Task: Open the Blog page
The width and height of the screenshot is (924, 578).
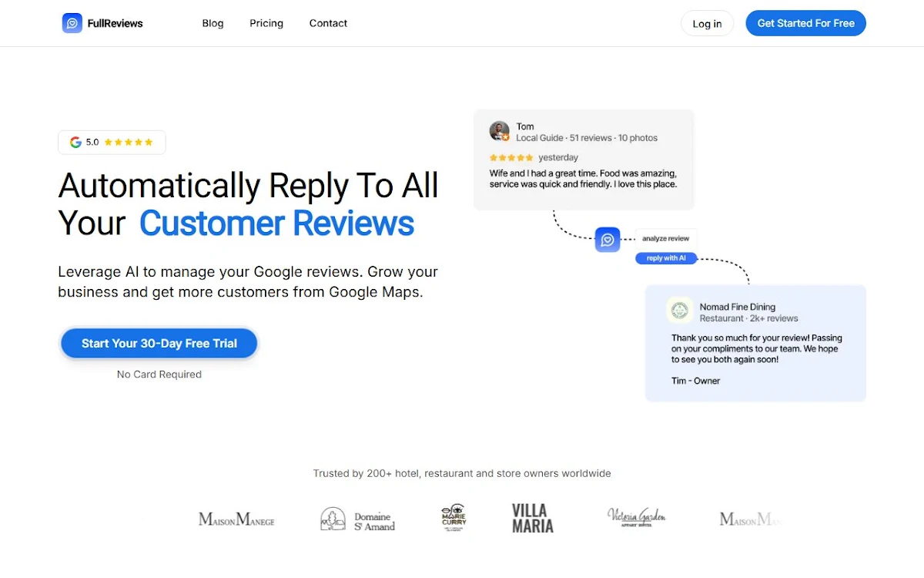Action: click(213, 23)
